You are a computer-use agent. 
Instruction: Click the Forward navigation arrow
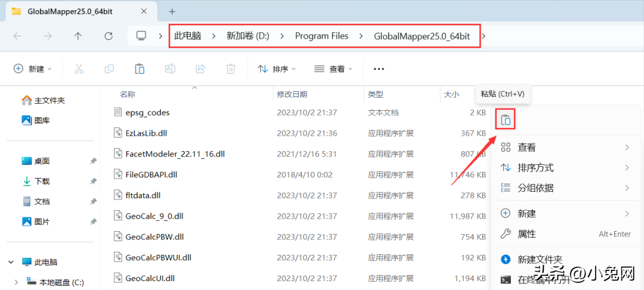48,36
